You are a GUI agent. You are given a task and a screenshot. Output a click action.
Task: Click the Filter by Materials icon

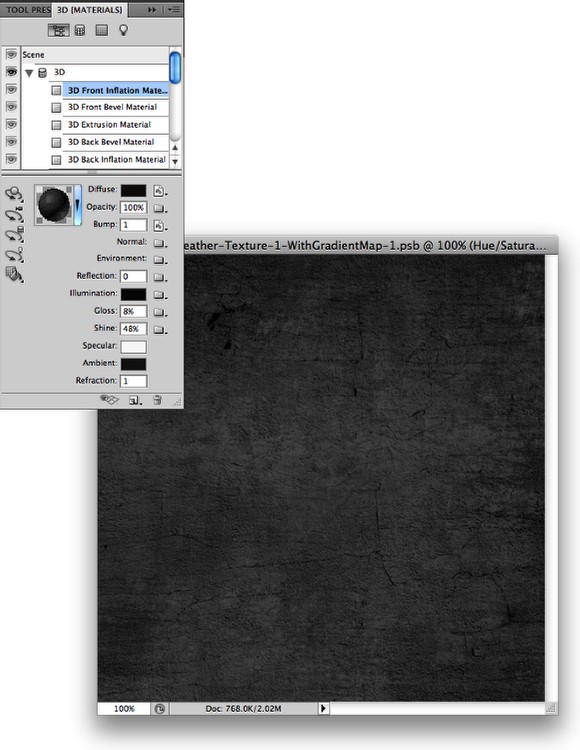(101, 31)
